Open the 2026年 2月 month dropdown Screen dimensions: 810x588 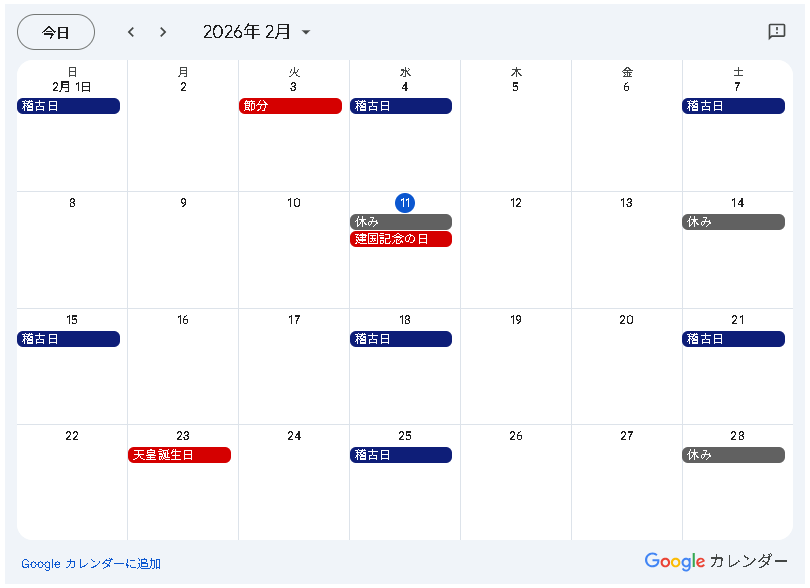click(257, 32)
